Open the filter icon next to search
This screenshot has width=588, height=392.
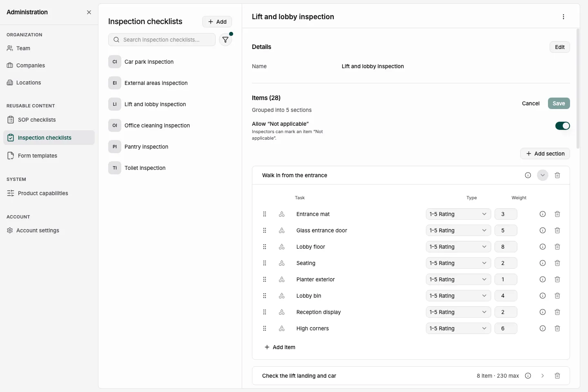pos(225,40)
